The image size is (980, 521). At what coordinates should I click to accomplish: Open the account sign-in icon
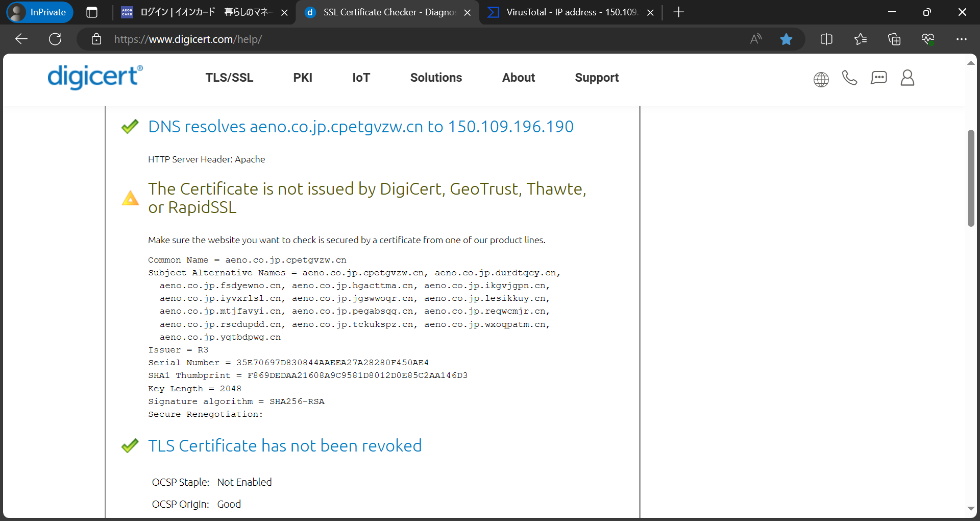(x=908, y=78)
